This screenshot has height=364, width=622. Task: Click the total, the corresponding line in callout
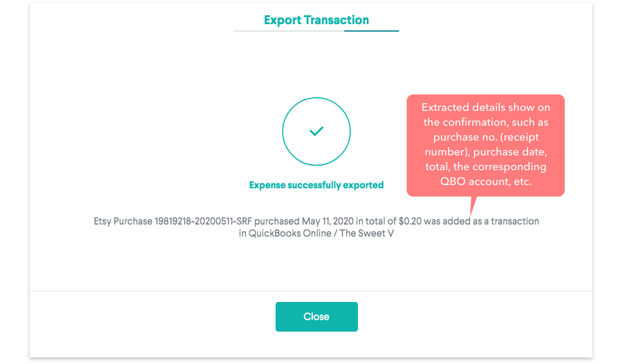pyautogui.click(x=486, y=166)
